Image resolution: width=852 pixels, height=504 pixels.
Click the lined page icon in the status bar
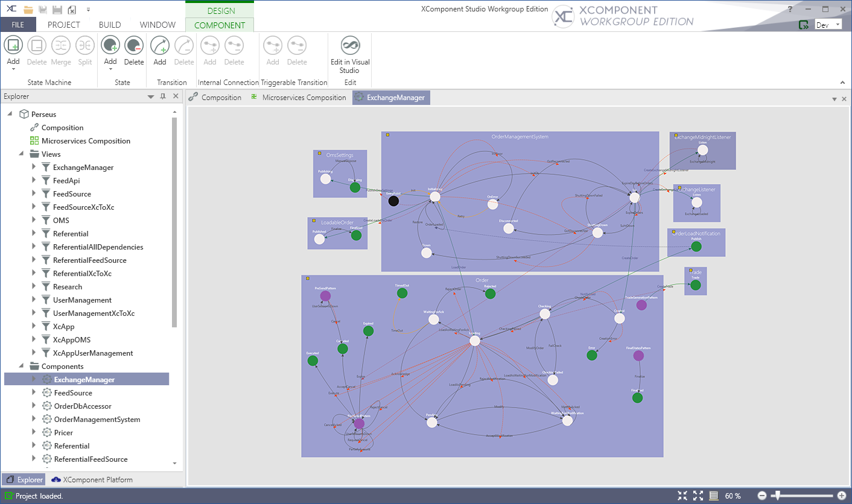(x=713, y=496)
